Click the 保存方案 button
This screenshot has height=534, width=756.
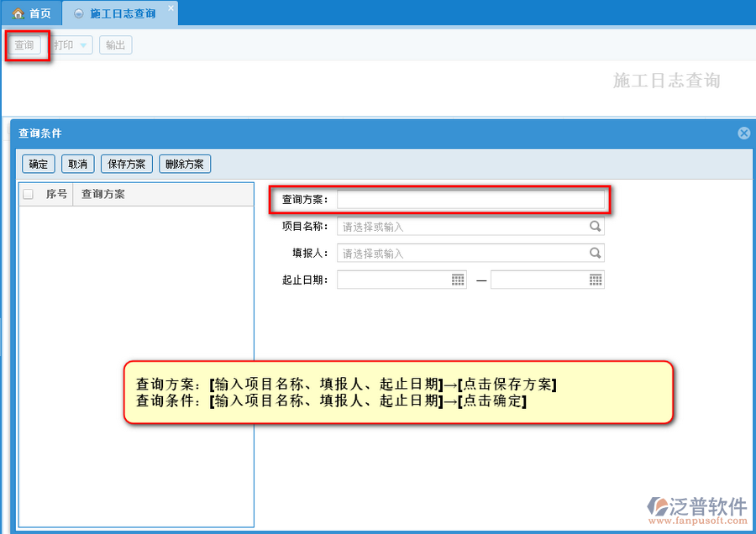tap(127, 164)
